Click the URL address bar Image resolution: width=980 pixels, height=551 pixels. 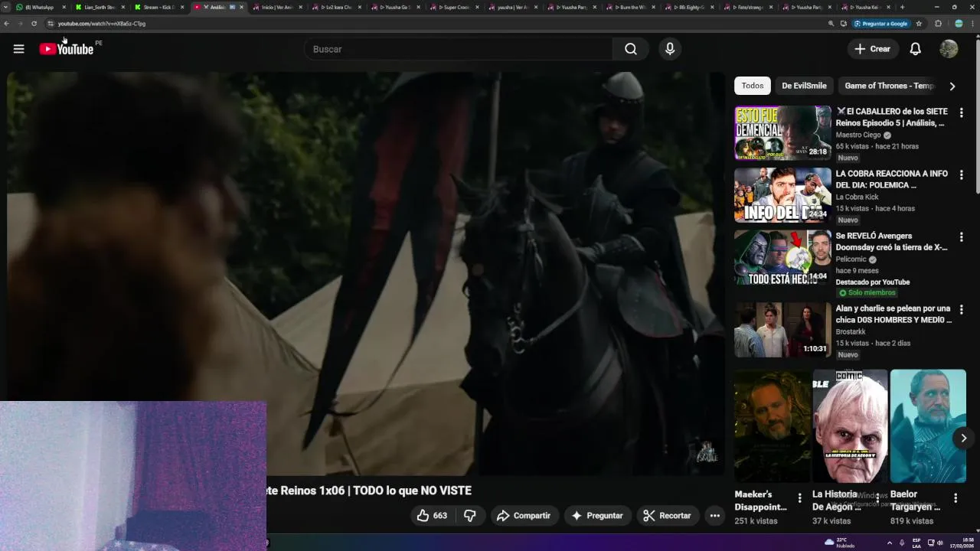click(436, 24)
